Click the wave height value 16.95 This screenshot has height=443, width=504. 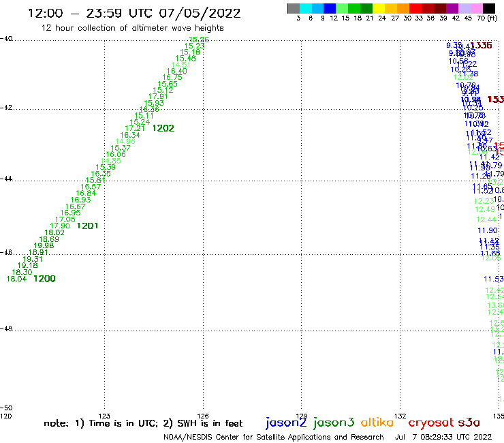[x=70, y=213]
